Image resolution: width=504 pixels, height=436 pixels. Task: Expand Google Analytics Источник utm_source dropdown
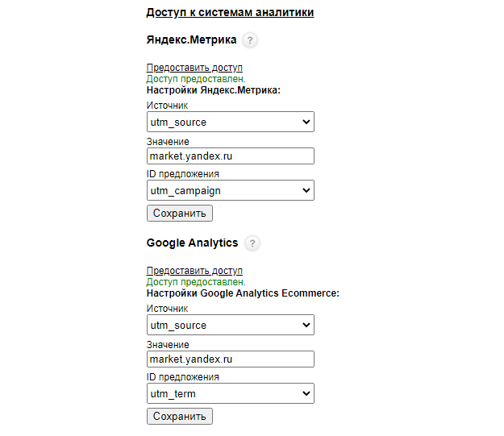tap(231, 325)
